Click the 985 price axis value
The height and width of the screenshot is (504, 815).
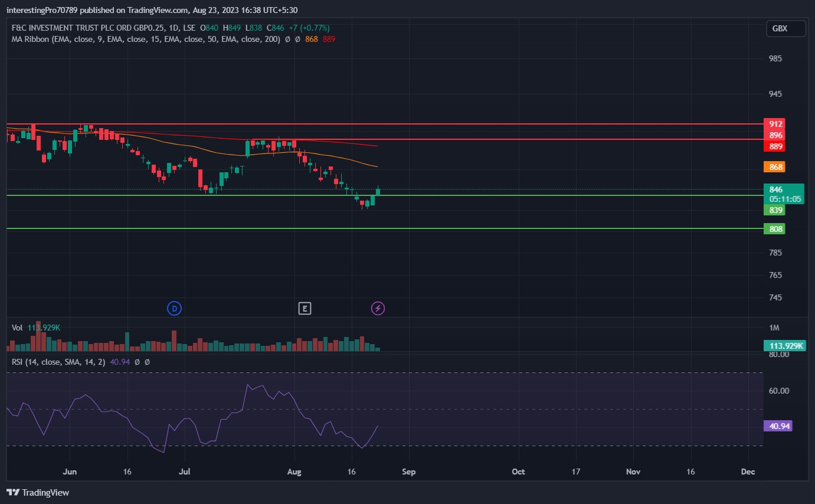(775, 58)
